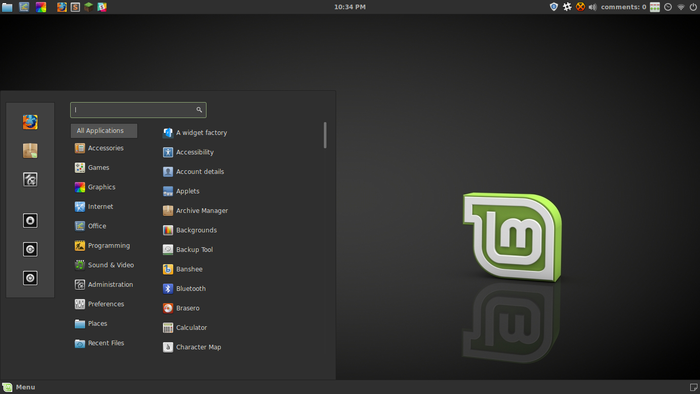Open the power icon in top panel
The width and height of the screenshot is (700, 394).
click(x=693, y=7)
